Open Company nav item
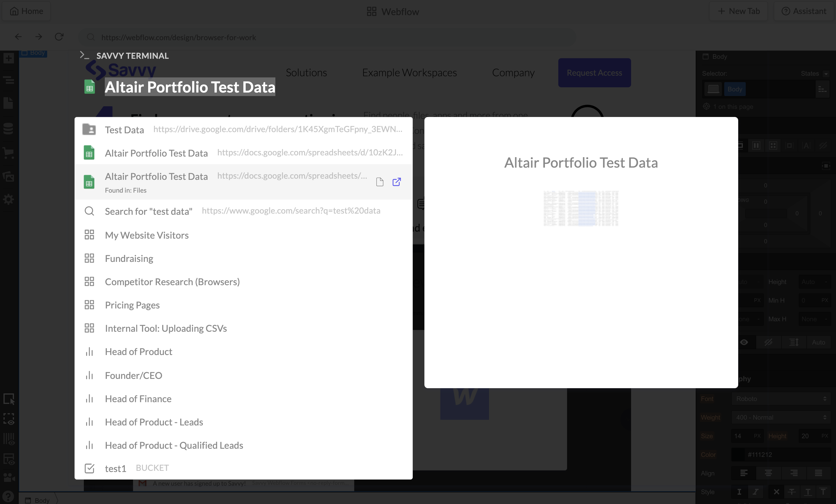Screen dimensions: 836x504 click(513, 72)
